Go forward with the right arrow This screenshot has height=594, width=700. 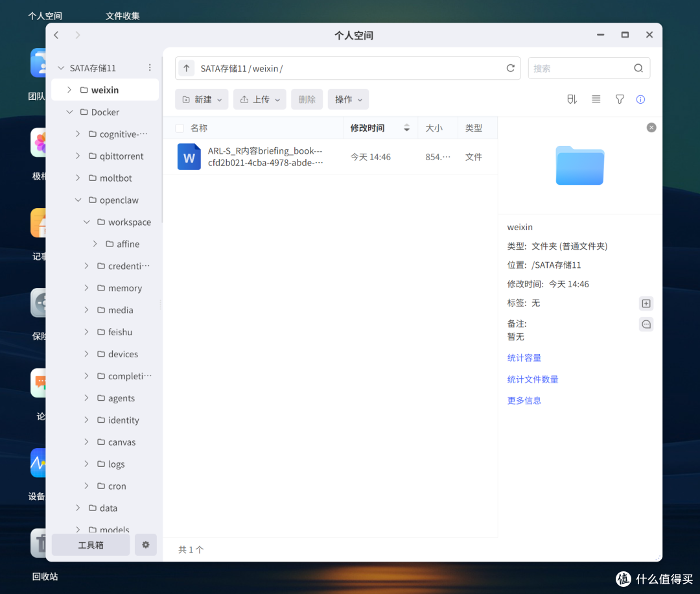[78, 35]
